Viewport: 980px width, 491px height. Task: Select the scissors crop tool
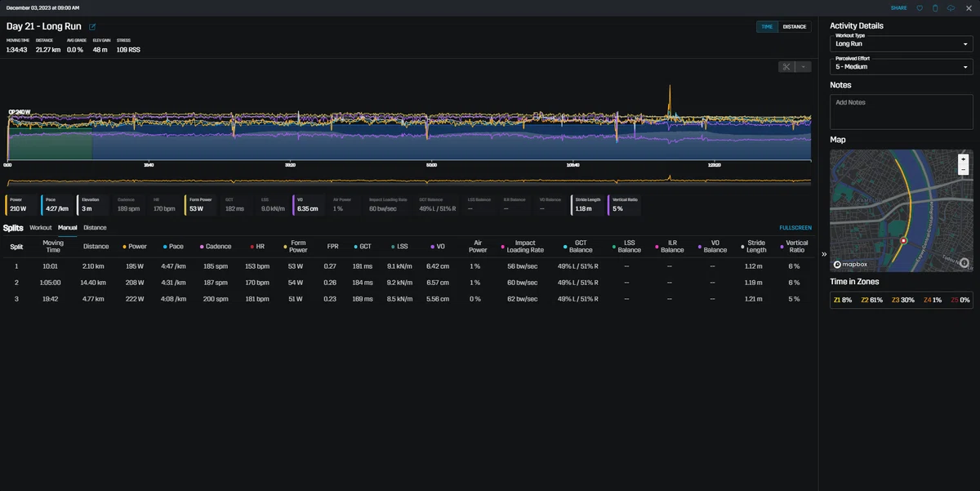pyautogui.click(x=786, y=67)
